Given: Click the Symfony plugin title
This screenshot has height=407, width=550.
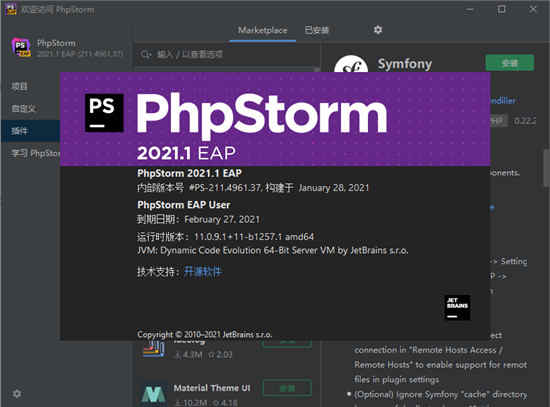Looking at the screenshot, I should point(405,64).
